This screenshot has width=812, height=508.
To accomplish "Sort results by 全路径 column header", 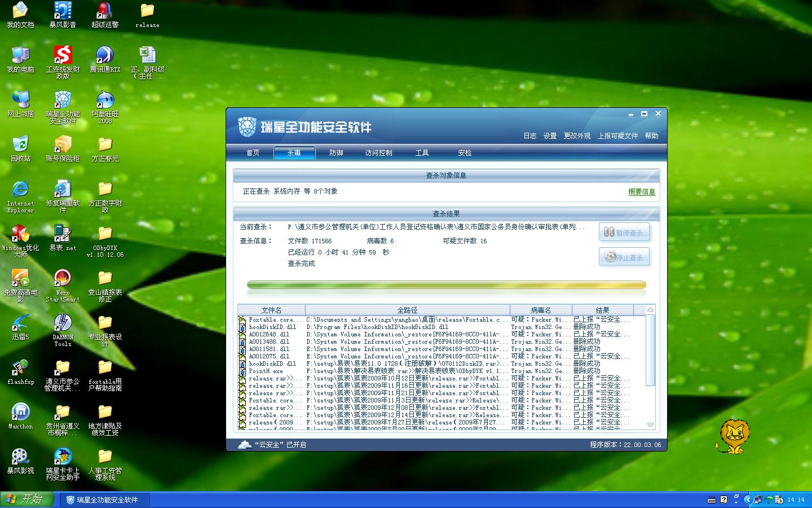I will 407,310.
